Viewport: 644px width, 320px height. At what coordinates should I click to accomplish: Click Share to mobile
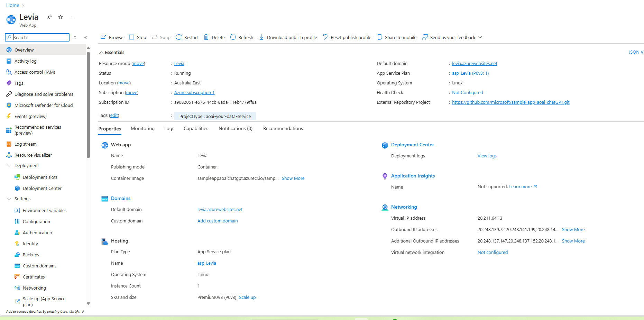pos(397,37)
